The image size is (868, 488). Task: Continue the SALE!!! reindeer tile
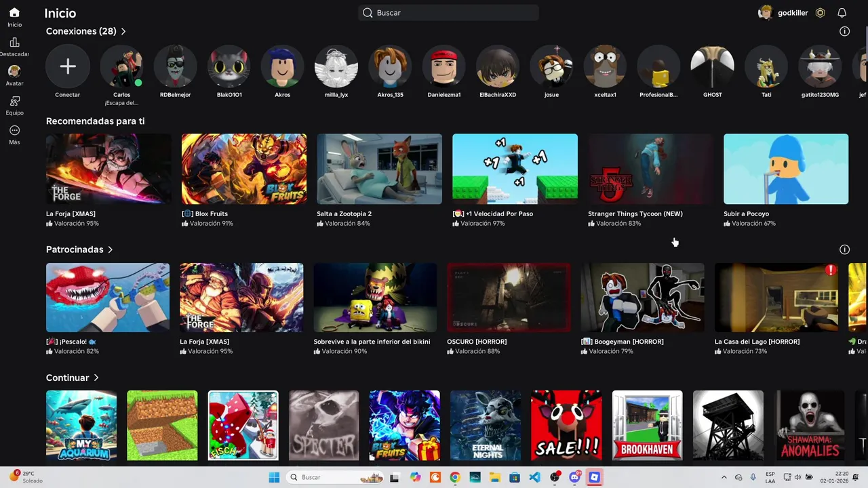566,426
